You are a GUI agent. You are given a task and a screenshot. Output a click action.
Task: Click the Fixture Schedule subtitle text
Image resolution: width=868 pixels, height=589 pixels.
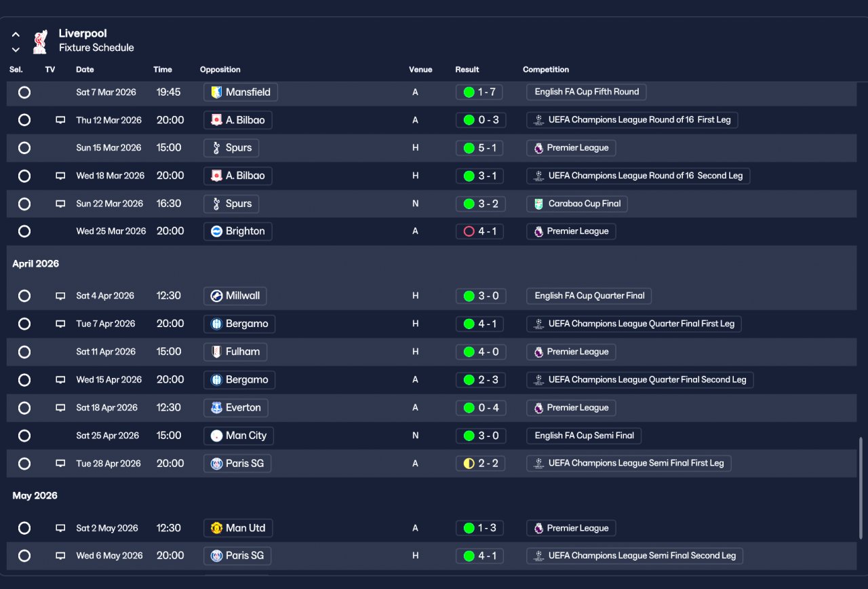coord(96,48)
